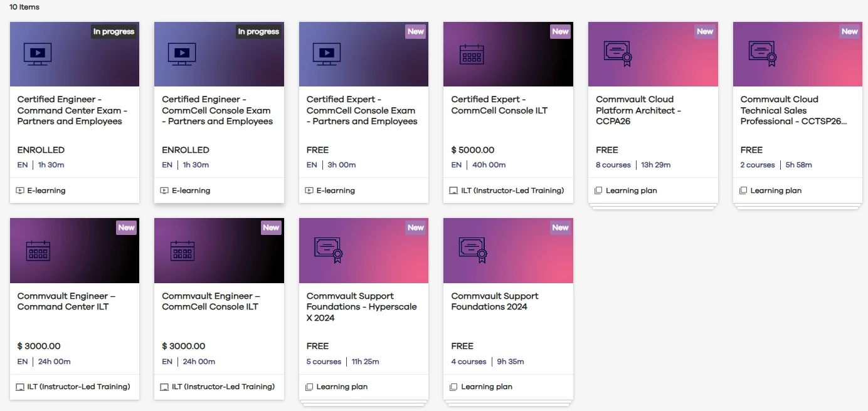Screen dimensions: 868x411
Task: Open Commvault Engineer – Command Center ILT title
Action: coord(66,301)
